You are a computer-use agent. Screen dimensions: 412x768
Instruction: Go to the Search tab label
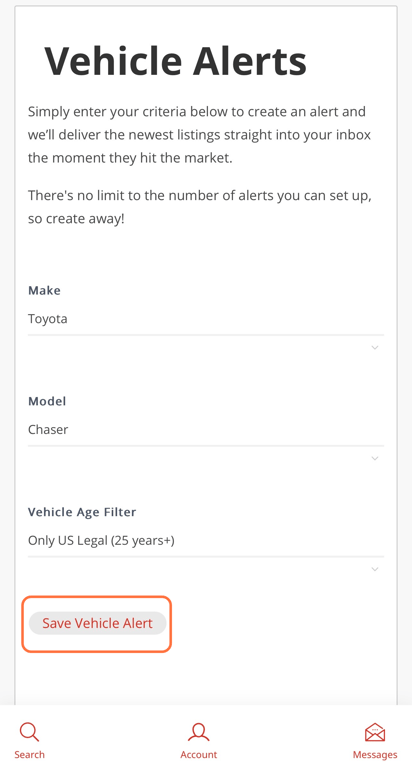pos(29,754)
